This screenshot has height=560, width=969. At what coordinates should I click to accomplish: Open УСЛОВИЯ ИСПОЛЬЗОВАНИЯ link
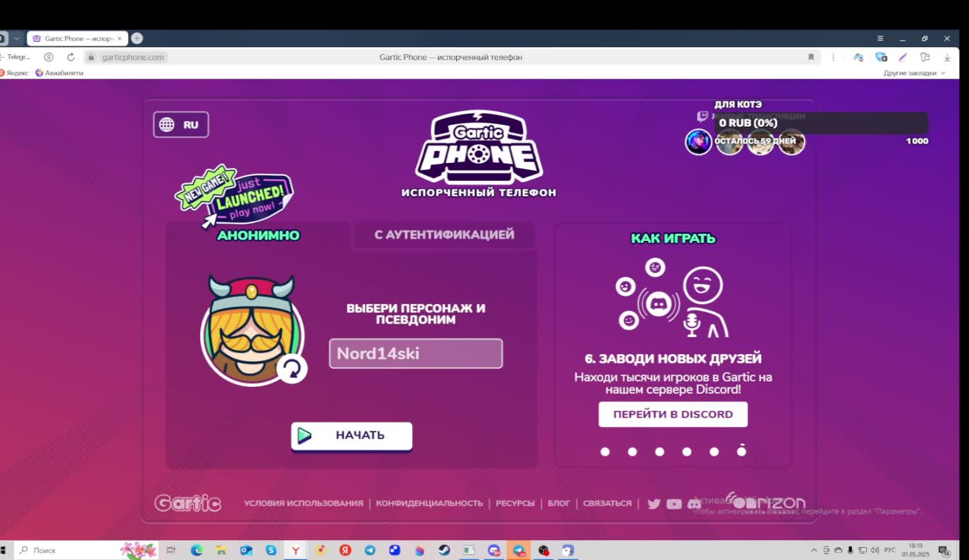tap(304, 503)
